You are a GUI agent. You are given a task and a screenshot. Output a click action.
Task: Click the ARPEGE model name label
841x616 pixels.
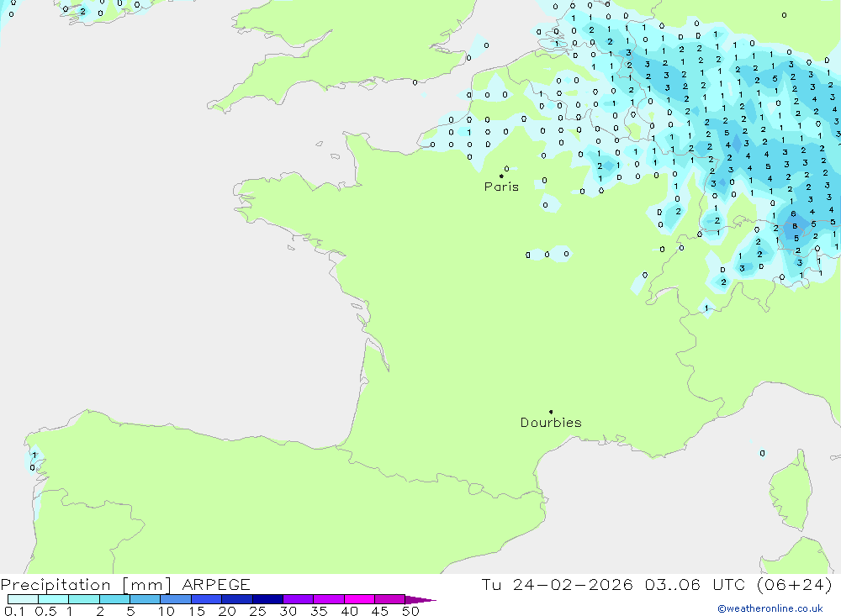pyautogui.click(x=216, y=585)
